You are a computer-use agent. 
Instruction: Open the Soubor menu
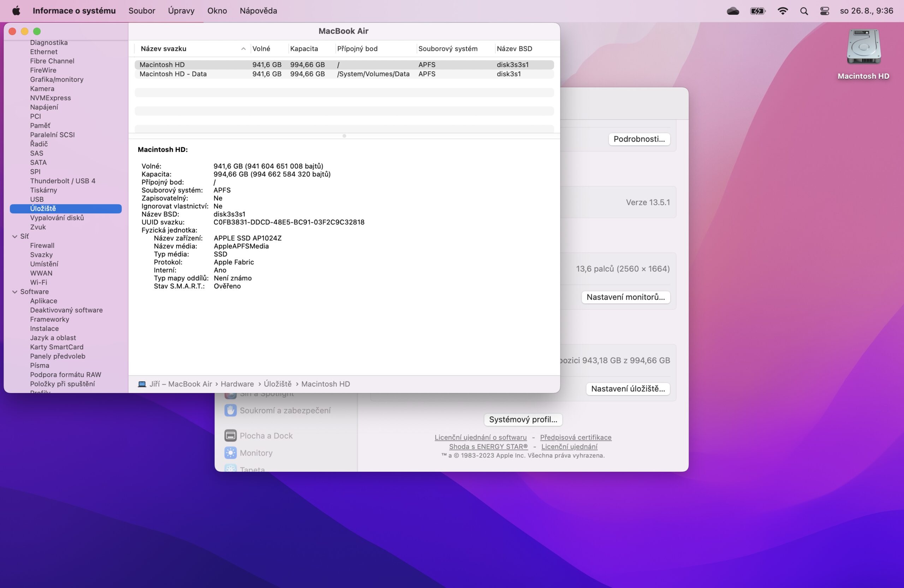(142, 11)
